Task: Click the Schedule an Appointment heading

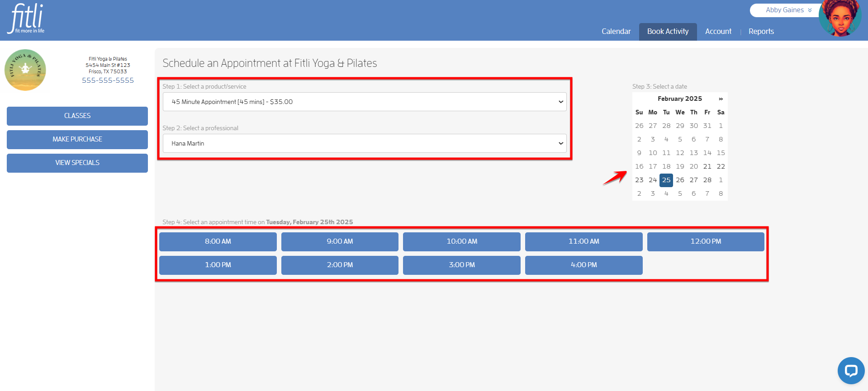Action: click(270, 63)
